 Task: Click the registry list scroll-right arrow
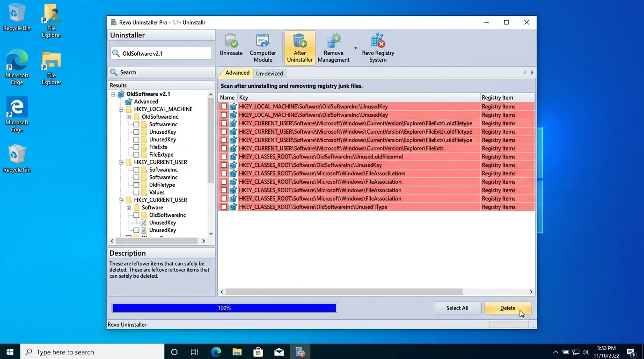pyautogui.click(x=531, y=292)
